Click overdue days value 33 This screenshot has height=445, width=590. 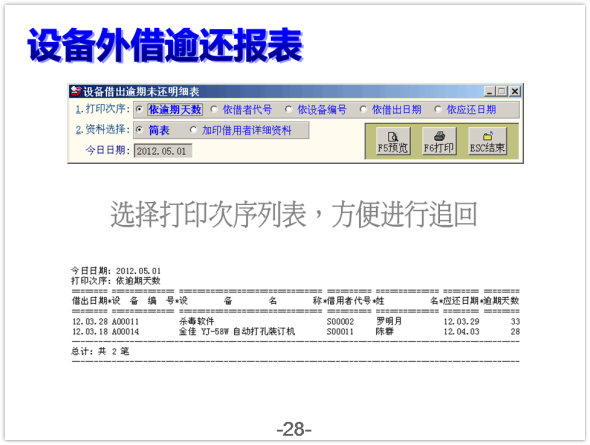515,322
